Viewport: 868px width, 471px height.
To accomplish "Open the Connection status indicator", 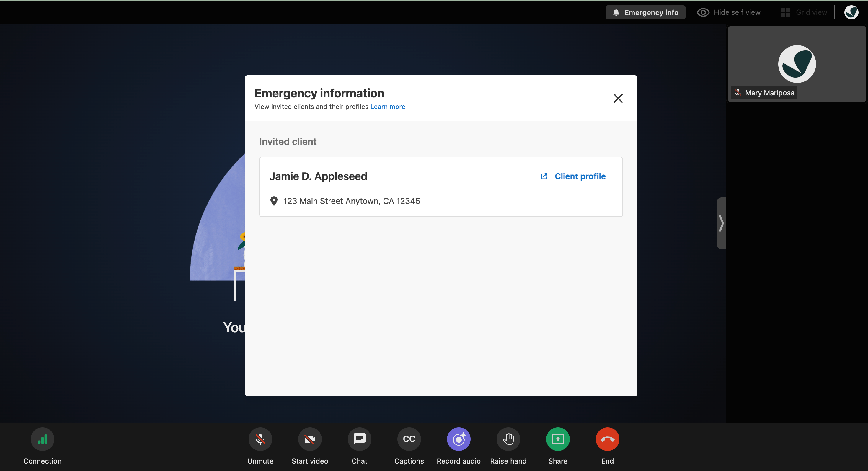I will pos(43,439).
